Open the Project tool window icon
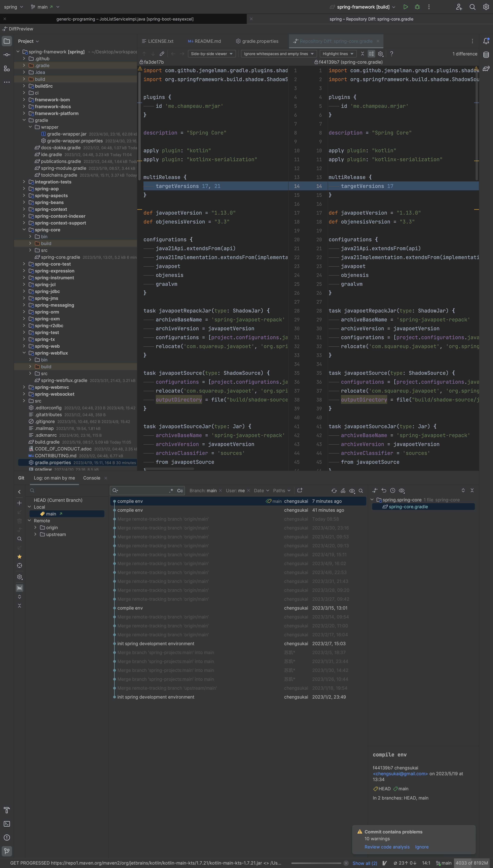Viewport: 493px width, 868px height. [7, 41]
